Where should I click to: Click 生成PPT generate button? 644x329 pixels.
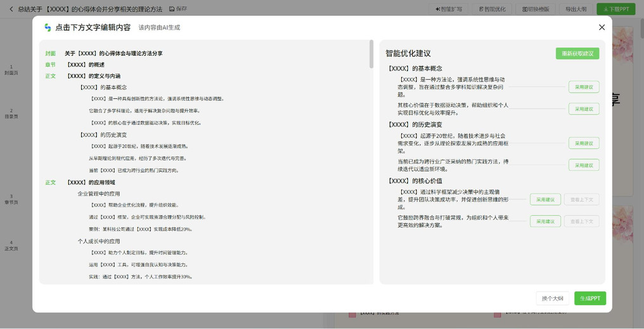coord(589,299)
